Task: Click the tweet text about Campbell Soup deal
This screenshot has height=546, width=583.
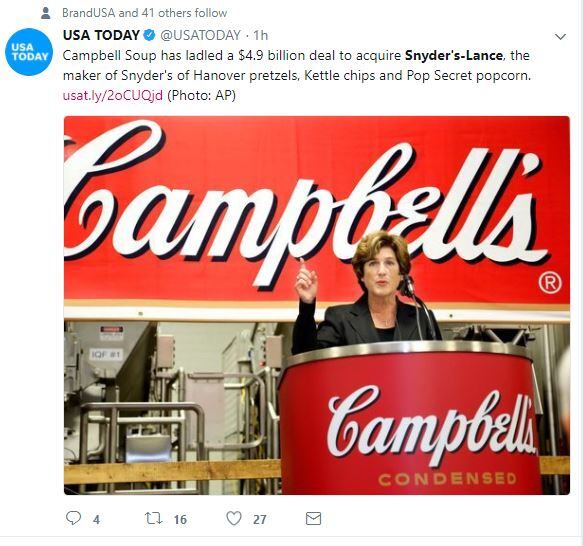Action: coord(297,65)
